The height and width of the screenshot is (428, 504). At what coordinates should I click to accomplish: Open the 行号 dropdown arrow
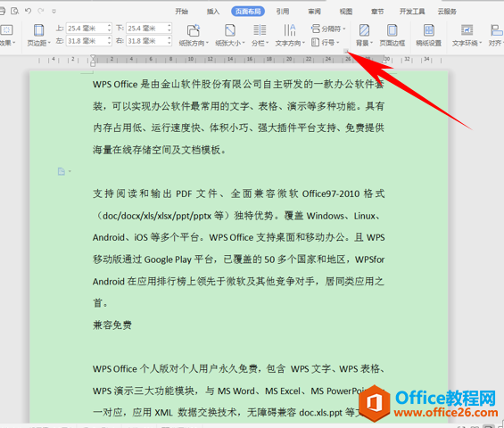pos(338,43)
